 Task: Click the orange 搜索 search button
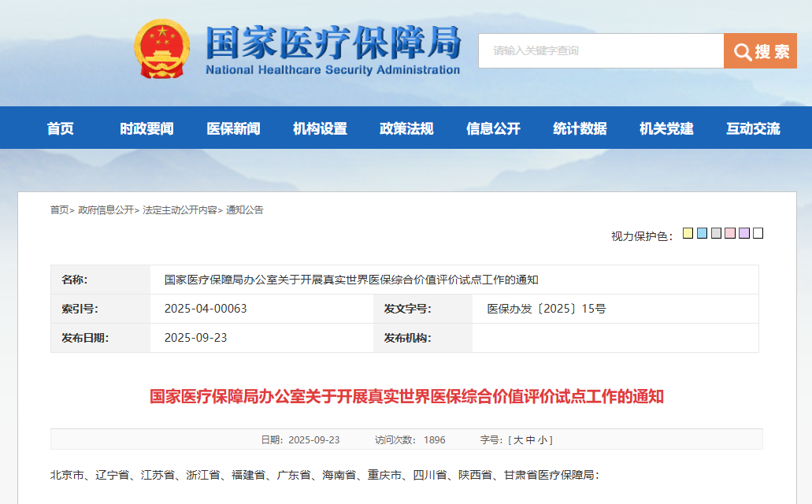[760, 51]
